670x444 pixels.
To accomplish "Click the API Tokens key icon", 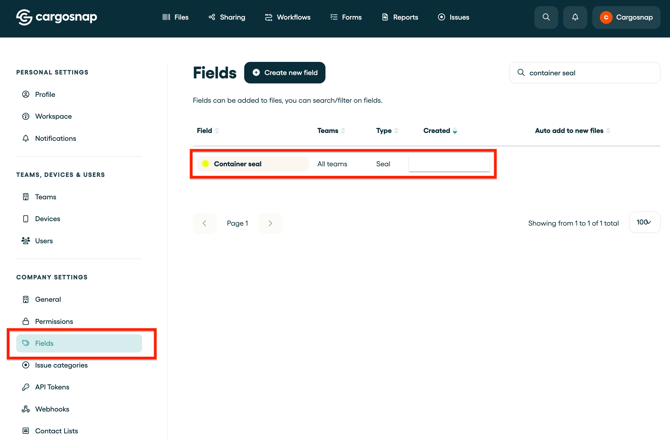I will coord(26,387).
